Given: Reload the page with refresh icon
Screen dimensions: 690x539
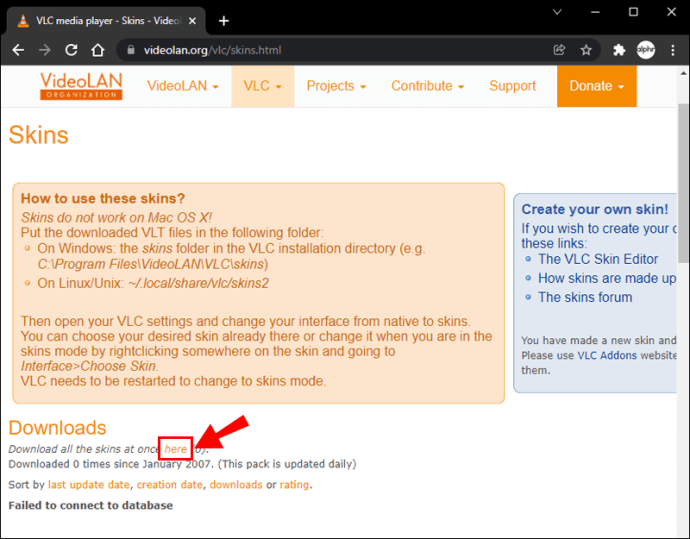Looking at the screenshot, I should pyautogui.click(x=71, y=50).
